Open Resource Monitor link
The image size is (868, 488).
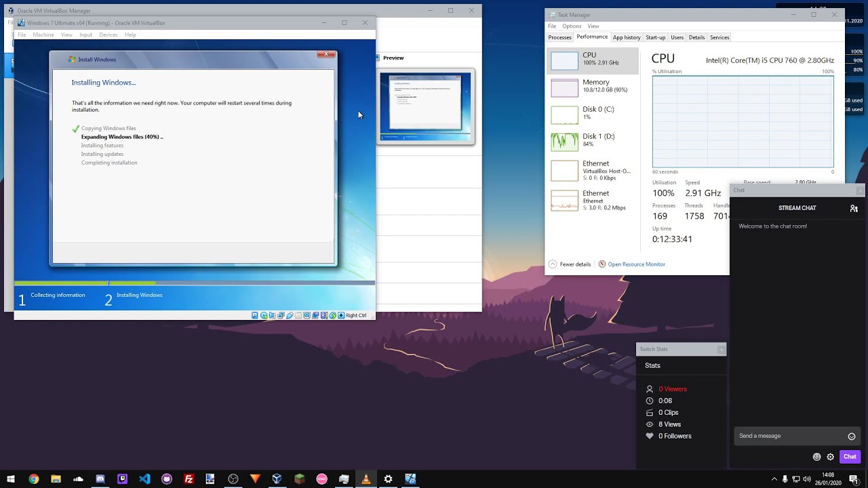click(636, 264)
